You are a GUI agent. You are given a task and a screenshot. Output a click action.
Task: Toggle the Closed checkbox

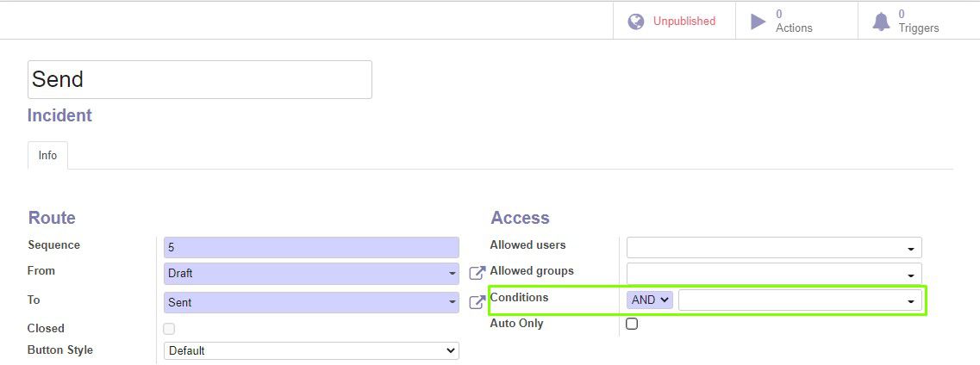169,329
